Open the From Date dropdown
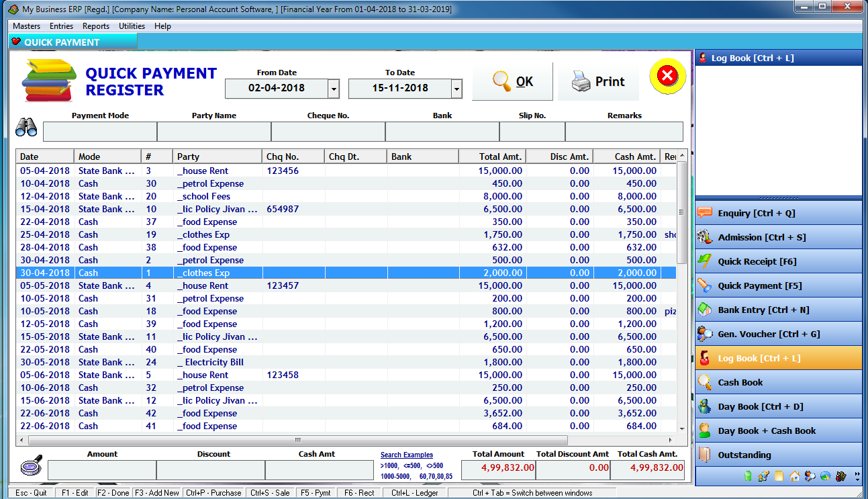 click(x=334, y=88)
